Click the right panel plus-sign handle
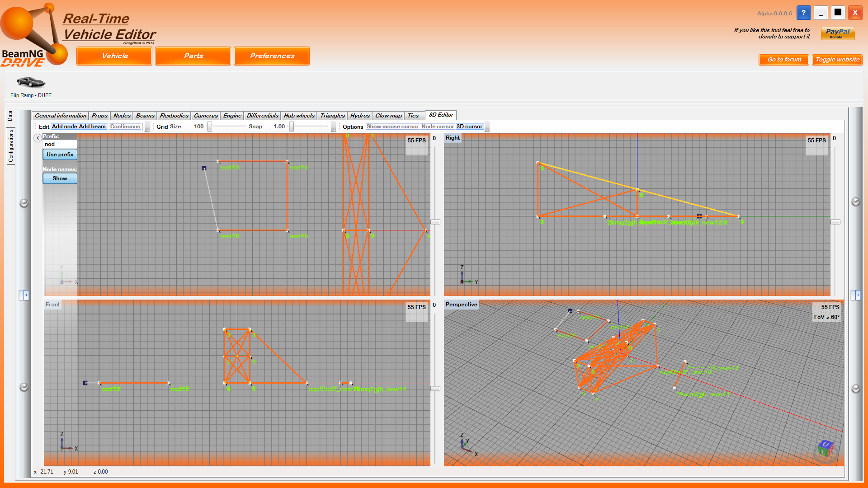 (856, 295)
